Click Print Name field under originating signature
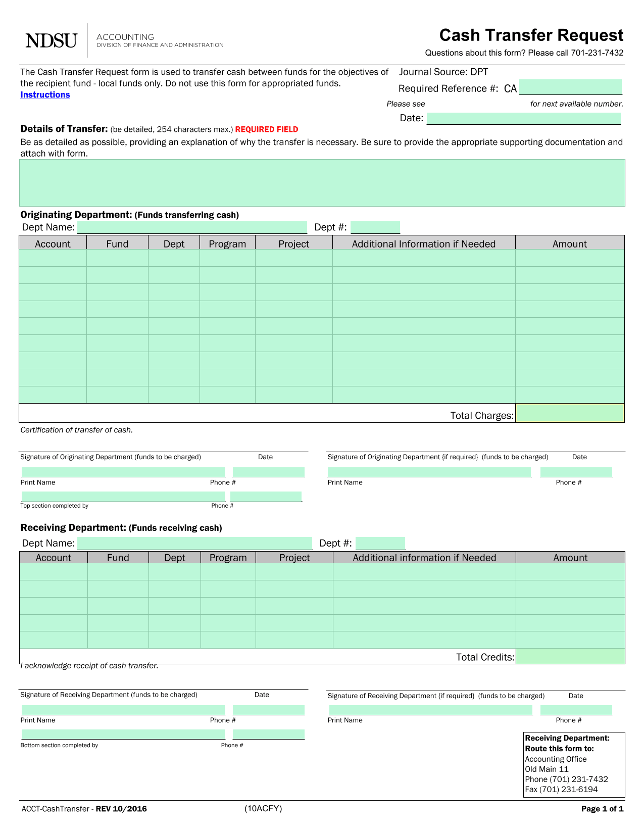 click(123, 472)
